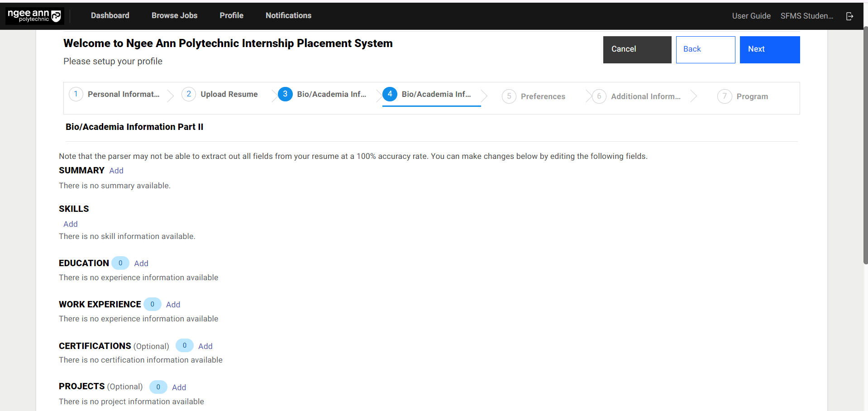
Task: Click the Ngee Ann Polytechnic logo
Action: point(34,16)
